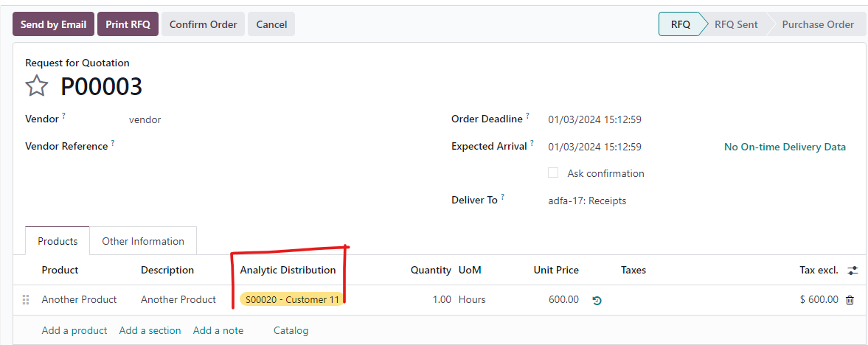Click the Another Product cell in the Description column
The height and width of the screenshot is (345, 868).
tap(178, 299)
